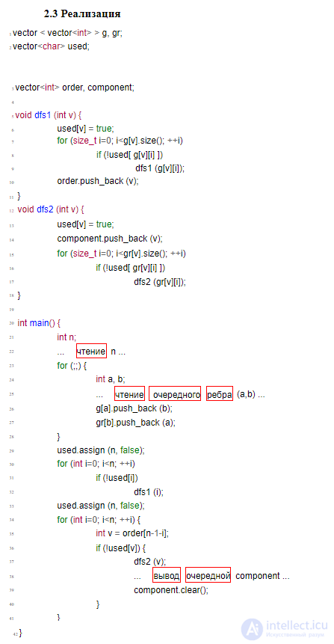
Task: Select the recursive call "dfs1 (g[v][i]);"
Action: (x=160, y=168)
